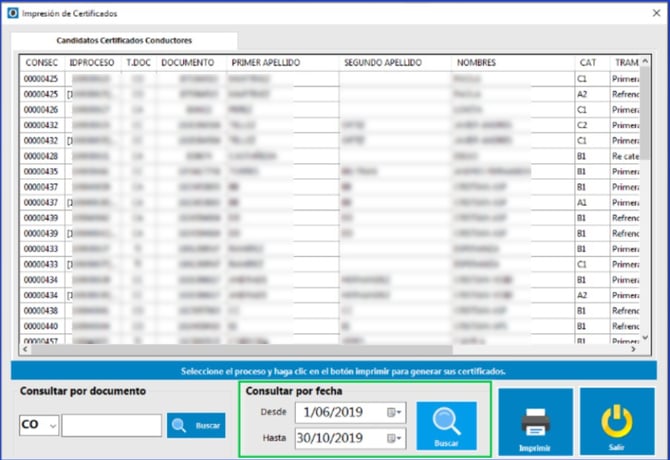This screenshot has width=670, height=460.
Task: Select the Candidatos Certificados Conductores tab
Action: (124, 40)
